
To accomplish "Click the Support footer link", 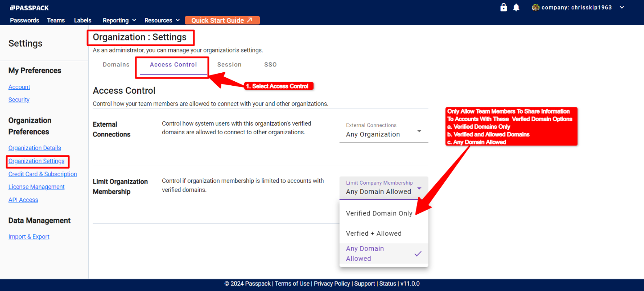I will point(365,284).
